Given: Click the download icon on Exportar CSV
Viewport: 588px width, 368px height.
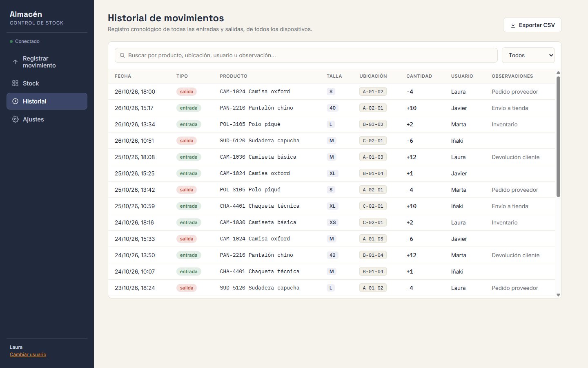Looking at the screenshot, I should 513,25.
